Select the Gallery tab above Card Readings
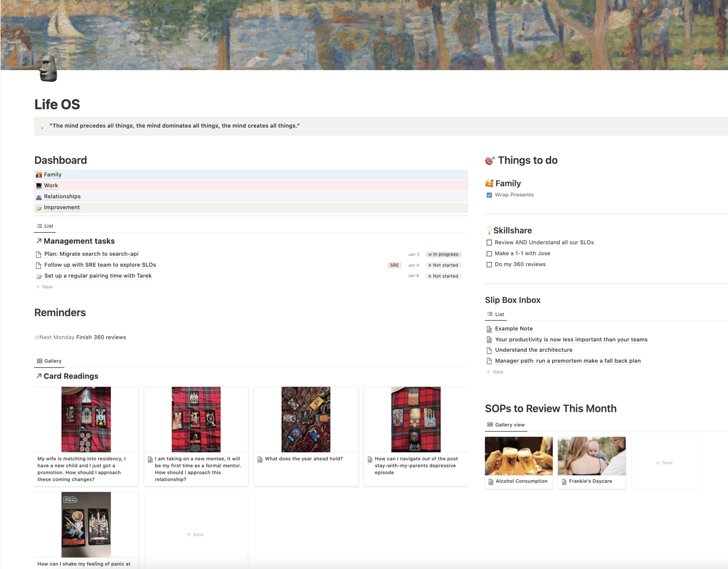The height and width of the screenshot is (569, 728). 49,361
